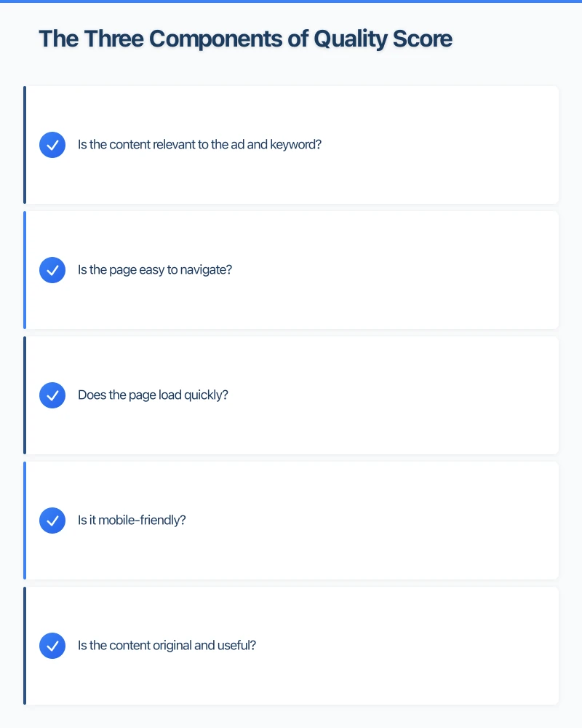
Task: Click the check circle next to original content question
Action: (x=52, y=646)
